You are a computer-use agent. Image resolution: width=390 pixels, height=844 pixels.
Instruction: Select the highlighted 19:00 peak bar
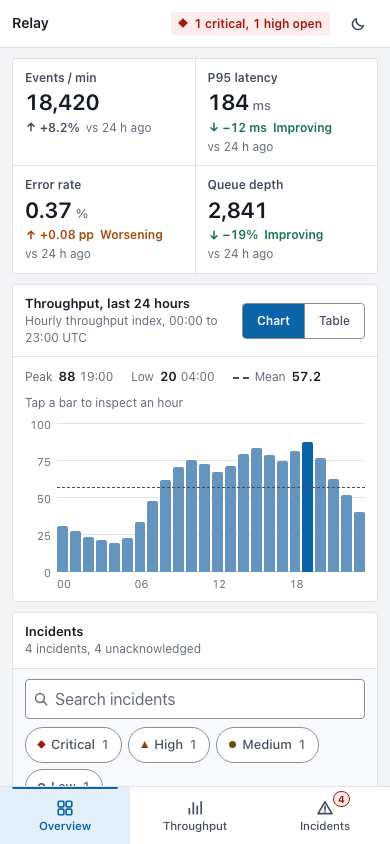[307, 507]
